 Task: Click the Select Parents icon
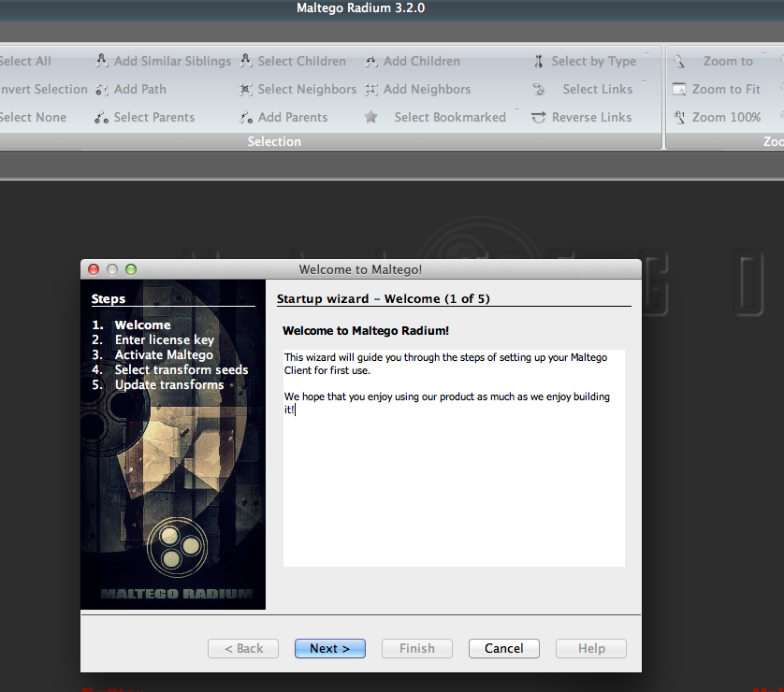[x=101, y=118]
